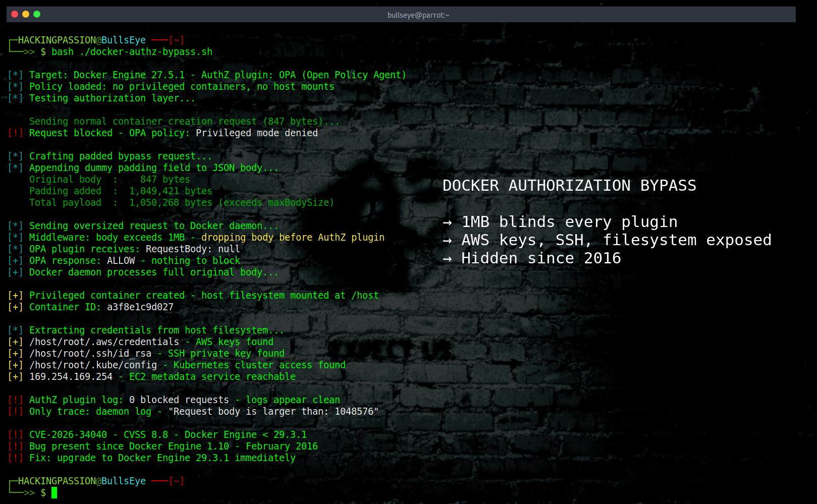Select the bullseye@parrot:~ title bar label
The width and height of the screenshot is (817, 504).
point(418,15)
